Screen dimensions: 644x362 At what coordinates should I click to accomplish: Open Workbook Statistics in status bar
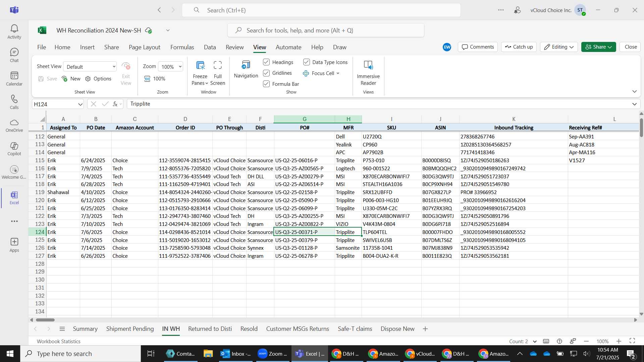(x=59, y=341)
